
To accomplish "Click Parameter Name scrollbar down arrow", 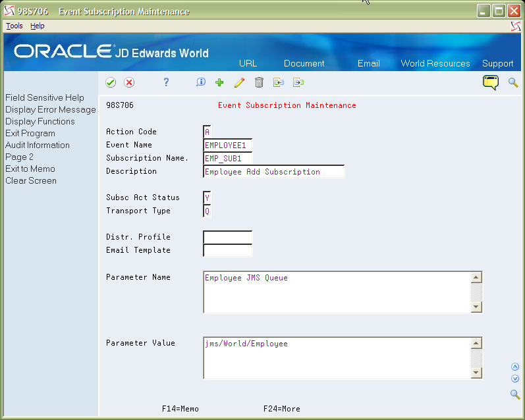I will [476, 307].
